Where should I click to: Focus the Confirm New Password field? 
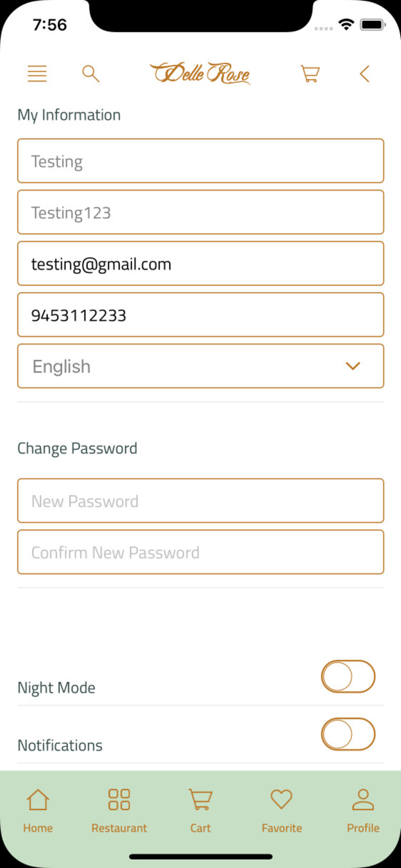tap(200, 552)
